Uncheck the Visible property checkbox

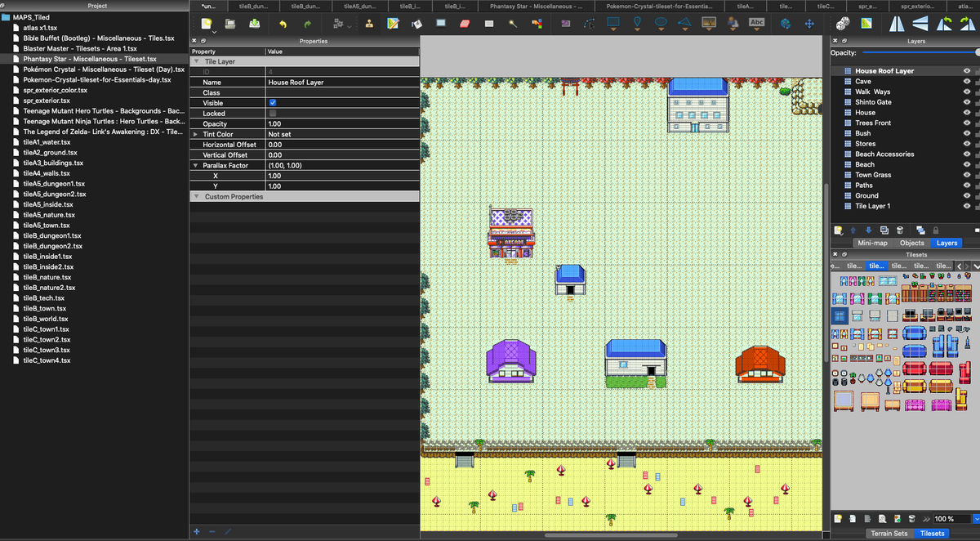click(x=273, y=103)
